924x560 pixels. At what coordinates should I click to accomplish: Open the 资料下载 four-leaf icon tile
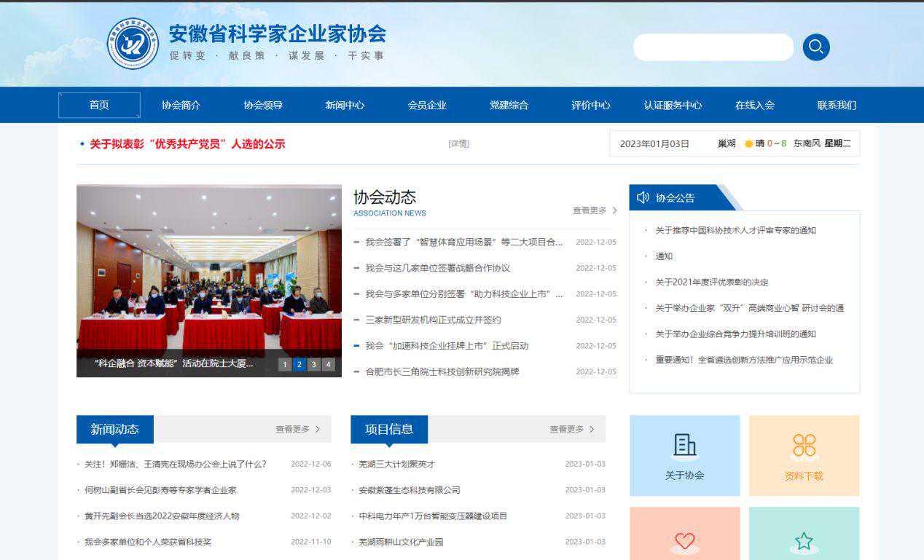(804, 456)
